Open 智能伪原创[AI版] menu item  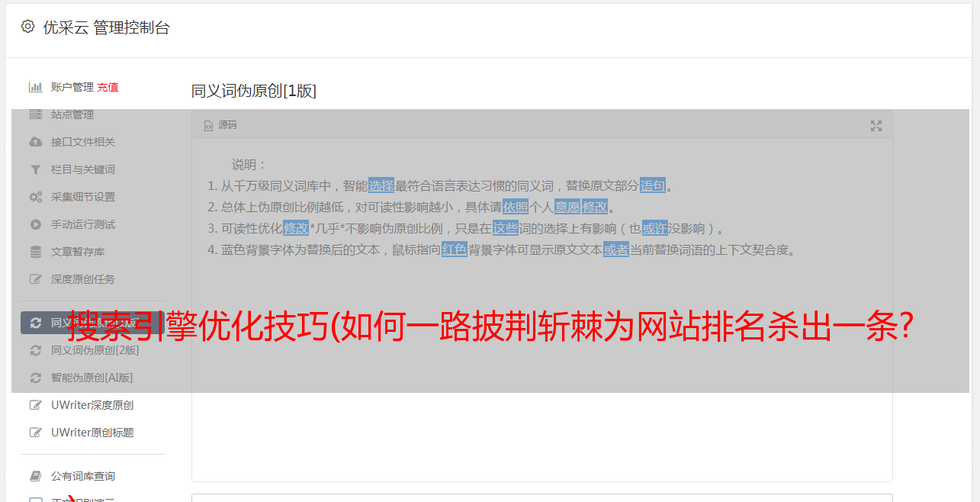coord(92,378)
